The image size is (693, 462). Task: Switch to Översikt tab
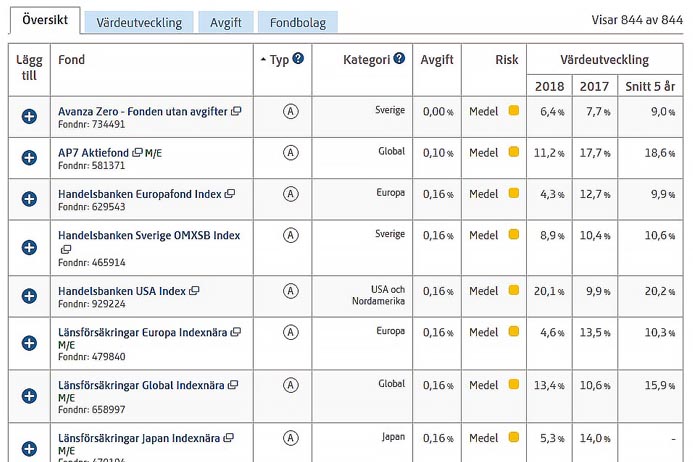[x=45, y=20]
